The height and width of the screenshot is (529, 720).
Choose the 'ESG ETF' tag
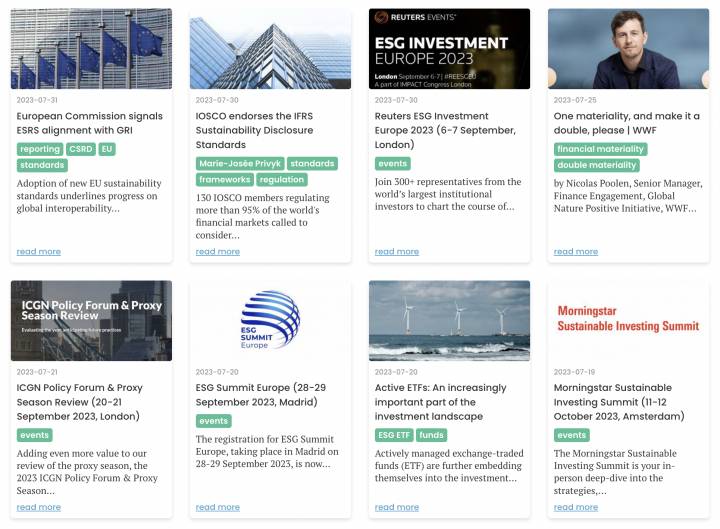click(394, 435)
